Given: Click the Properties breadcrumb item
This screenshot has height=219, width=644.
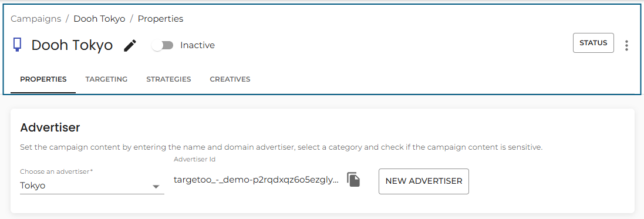Looking at the screenshot, I should [160, 19].
